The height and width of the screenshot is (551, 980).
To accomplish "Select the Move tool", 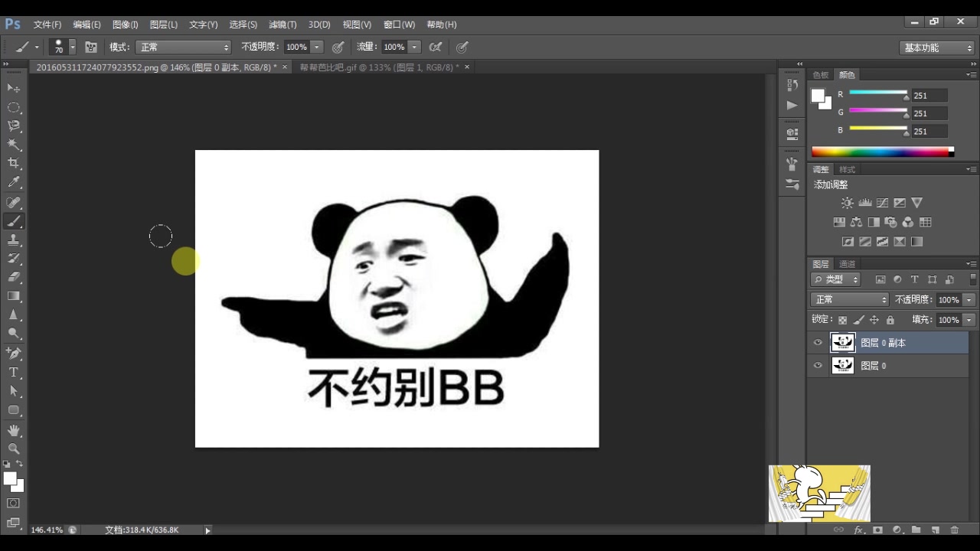I will pyautogui.click(x=14, y=88).
